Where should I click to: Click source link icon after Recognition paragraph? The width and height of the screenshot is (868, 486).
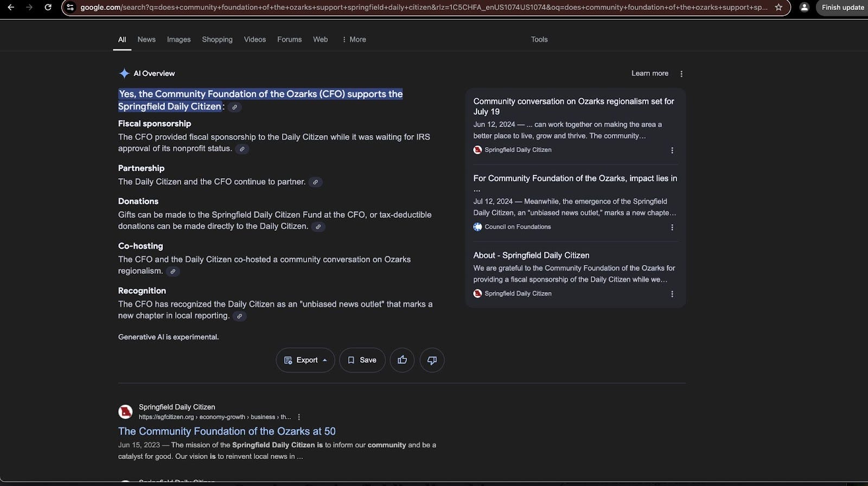239,316
